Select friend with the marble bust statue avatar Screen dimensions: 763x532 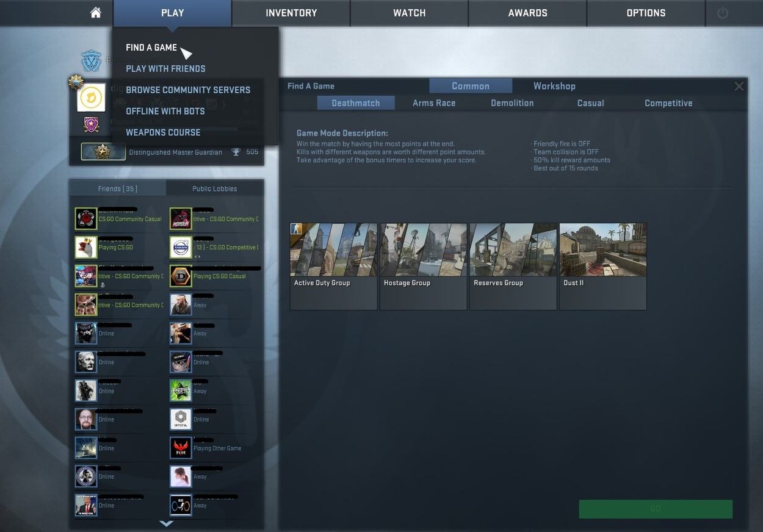point(86,362)
